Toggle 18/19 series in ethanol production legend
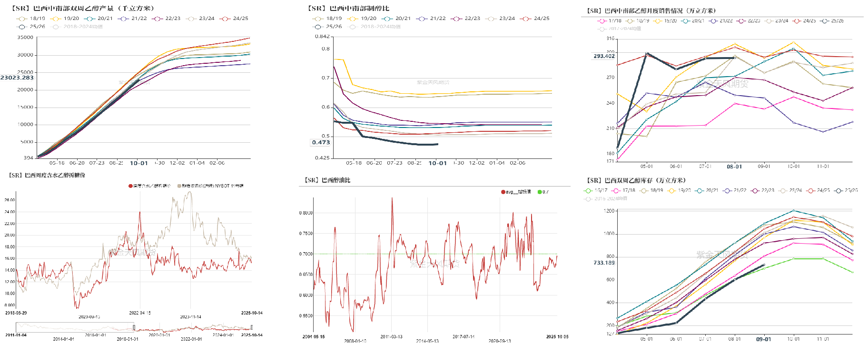This screenshot has width=868, height=344. 21,19
